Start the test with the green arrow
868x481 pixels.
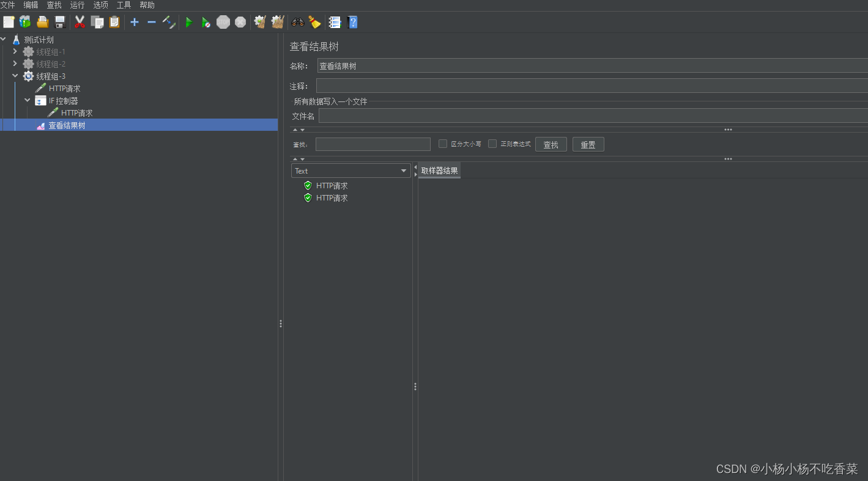[x=189, y=23]
